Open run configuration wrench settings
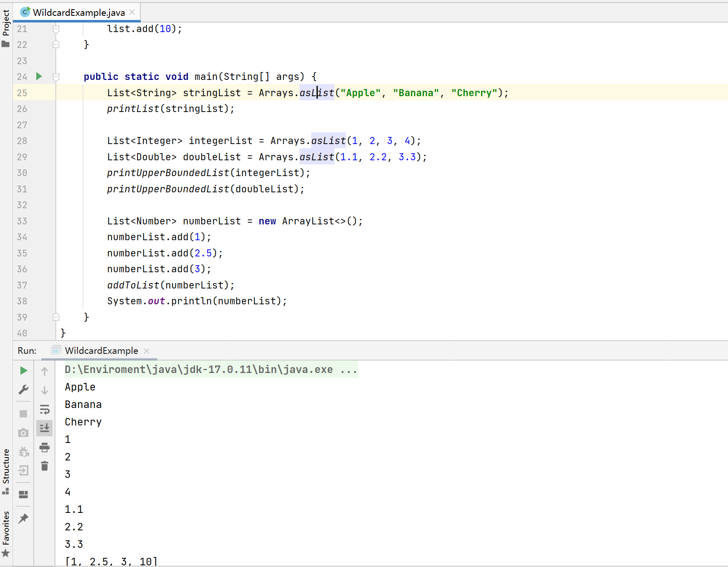The height and width of the screenshot is (567, 728). [24, 390]
